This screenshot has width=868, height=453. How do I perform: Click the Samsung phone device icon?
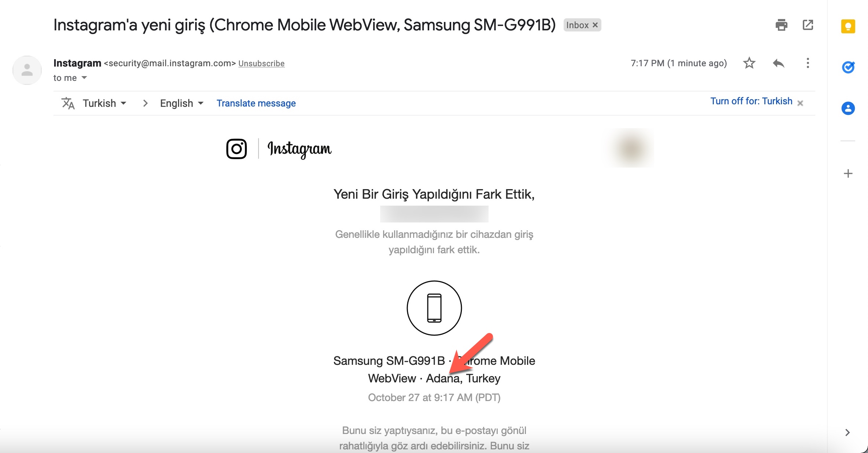tap(434, 308)
